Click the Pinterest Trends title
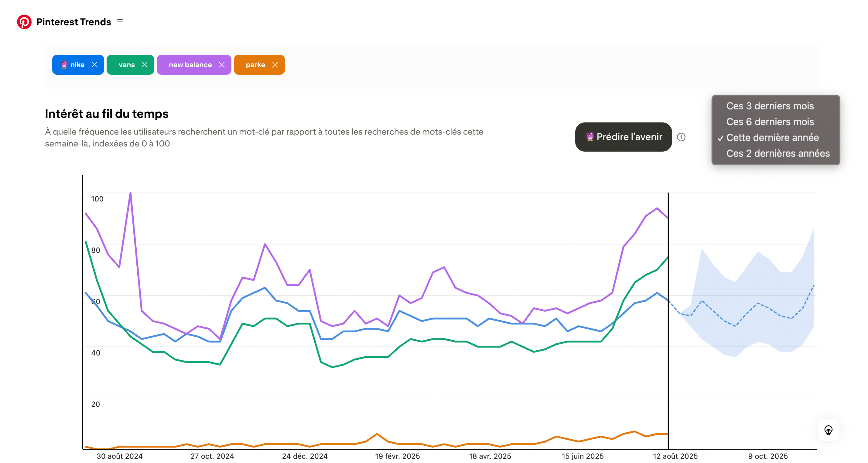This screenshot has height=463, width=868. tap(74, 22)
